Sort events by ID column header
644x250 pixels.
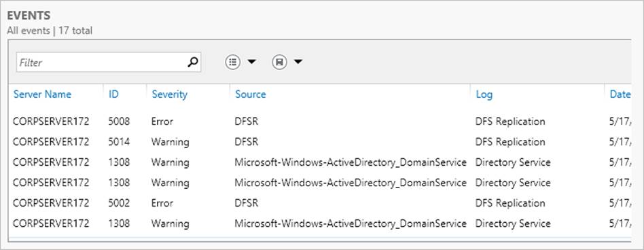(x=113, y=94)
